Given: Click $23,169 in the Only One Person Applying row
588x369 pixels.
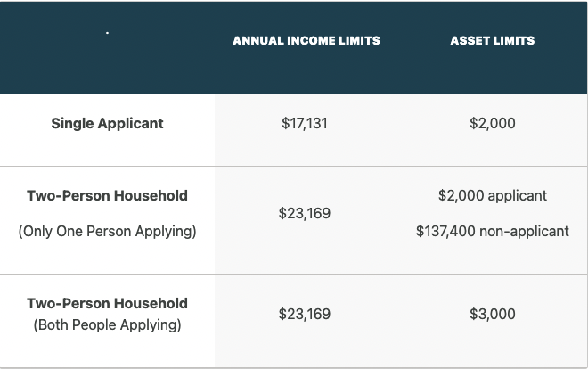Looking at the screenshot, I should [305, 213].
